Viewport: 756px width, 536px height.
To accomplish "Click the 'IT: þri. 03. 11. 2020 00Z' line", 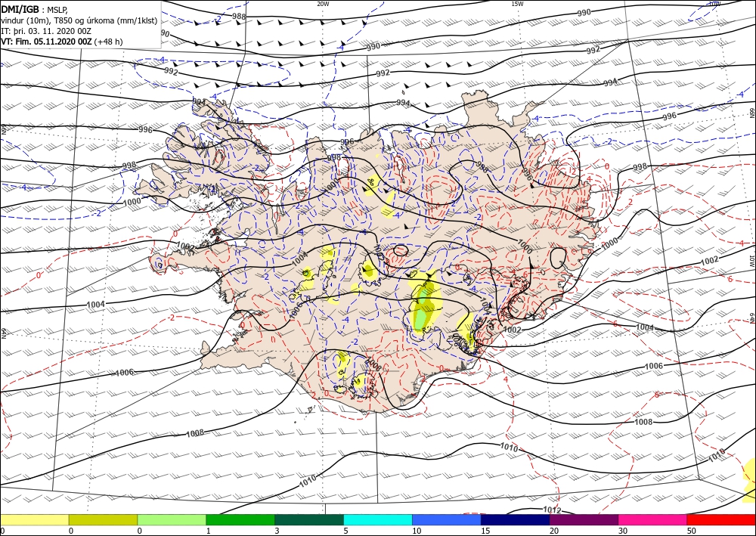I will point(46,31).
